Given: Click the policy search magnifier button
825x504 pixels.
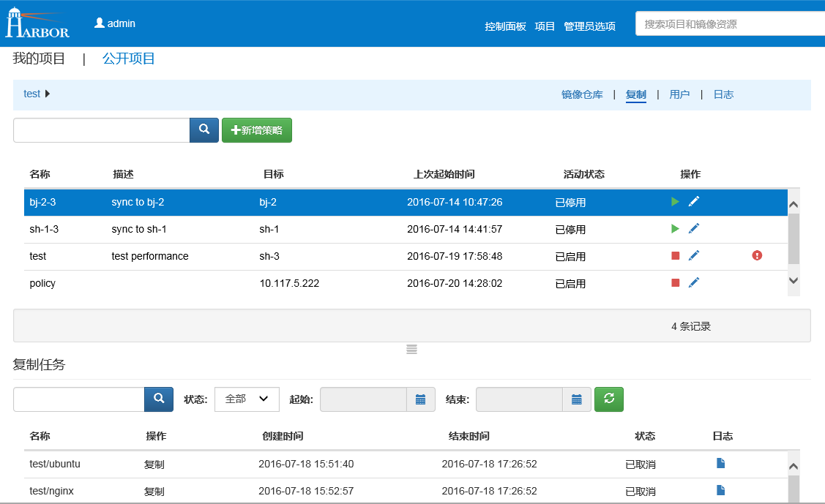Looking at the screenshot, I should (204, 130).
